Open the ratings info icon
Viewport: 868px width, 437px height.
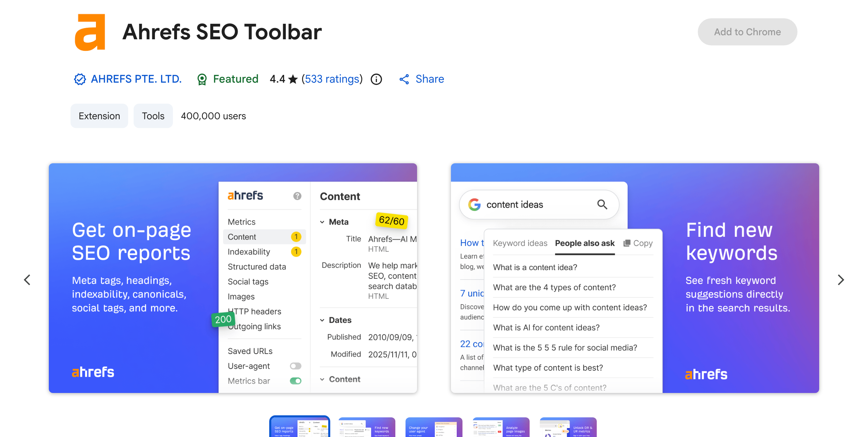(376, 79)
